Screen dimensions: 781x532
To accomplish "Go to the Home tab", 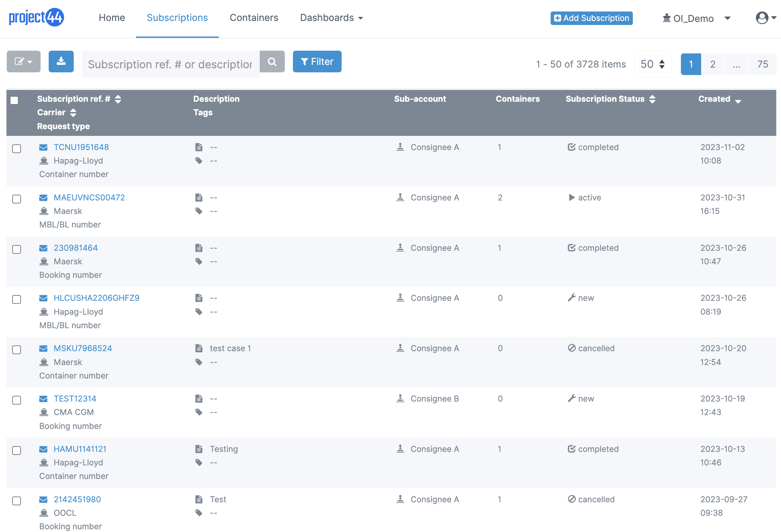I will click(112, 18).
